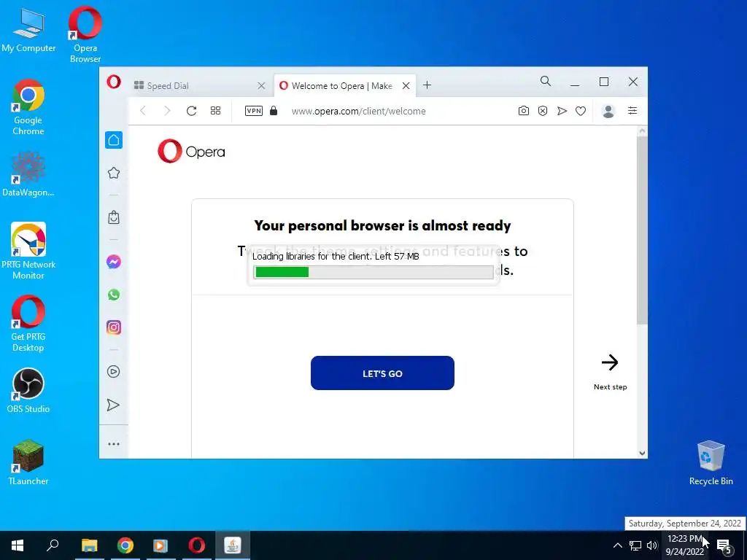Go back to previous page
The width and height of the screenshot is (747, 560).
coord(143,111)
